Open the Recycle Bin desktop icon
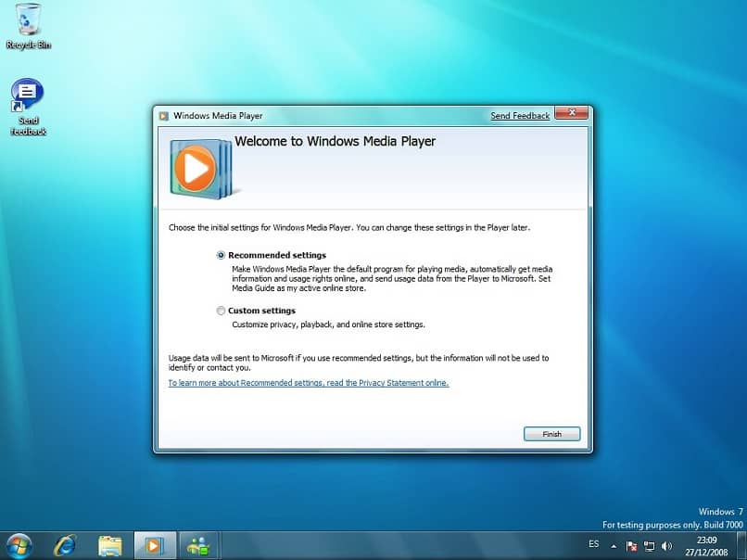The width and height of the screenshot is (747, 560). [x=28, y=26]
